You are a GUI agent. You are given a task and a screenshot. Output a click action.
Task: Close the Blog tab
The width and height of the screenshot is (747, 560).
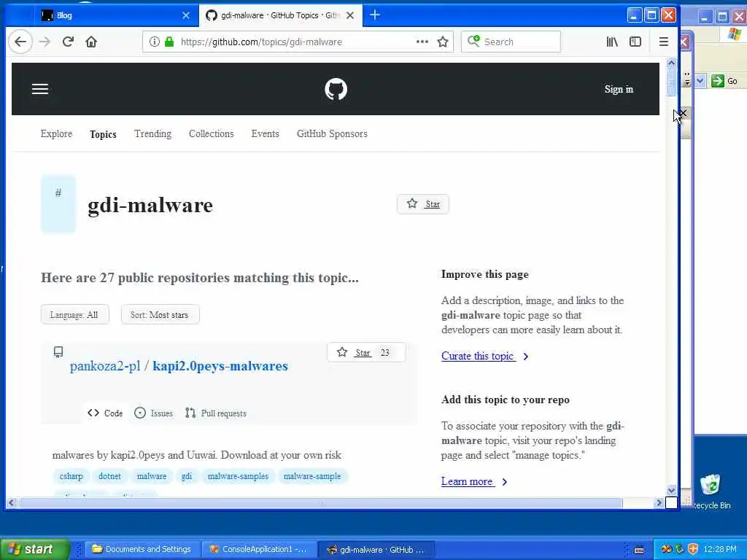pos(186,15)
